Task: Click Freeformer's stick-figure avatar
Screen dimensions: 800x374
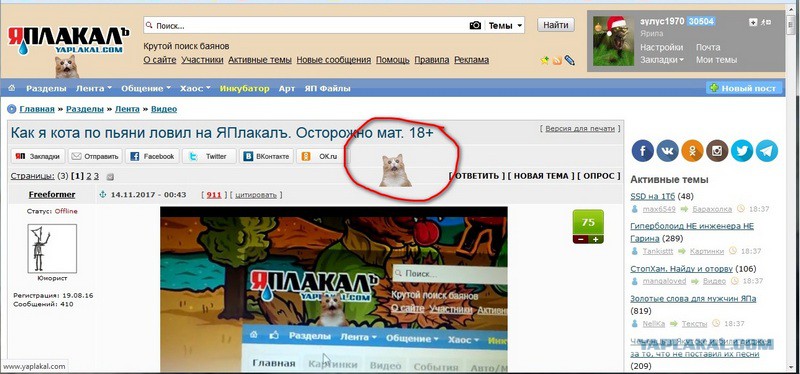Action: (52, 248)
